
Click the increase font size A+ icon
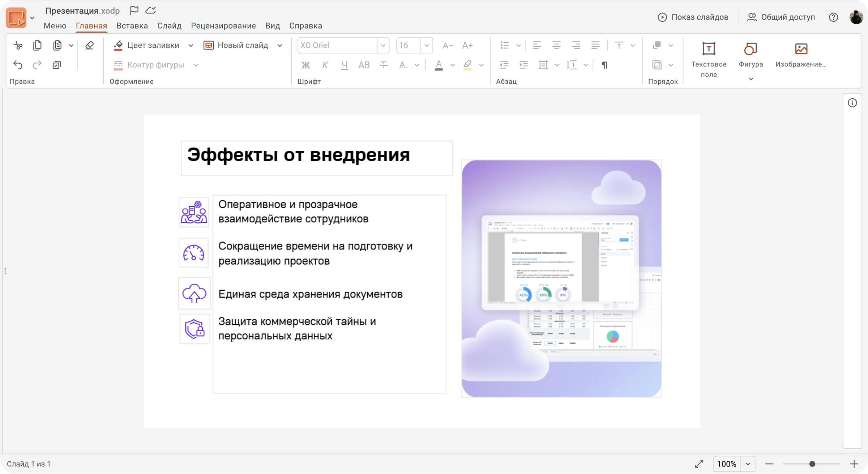tap(467, 45)
